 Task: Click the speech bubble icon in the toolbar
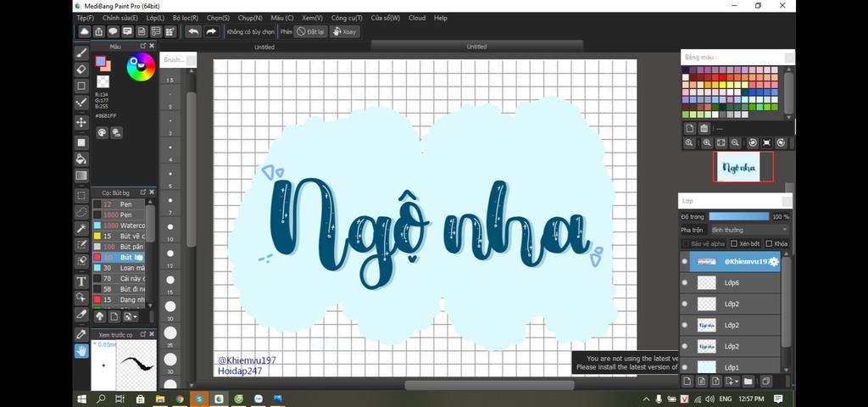(113, 31)
